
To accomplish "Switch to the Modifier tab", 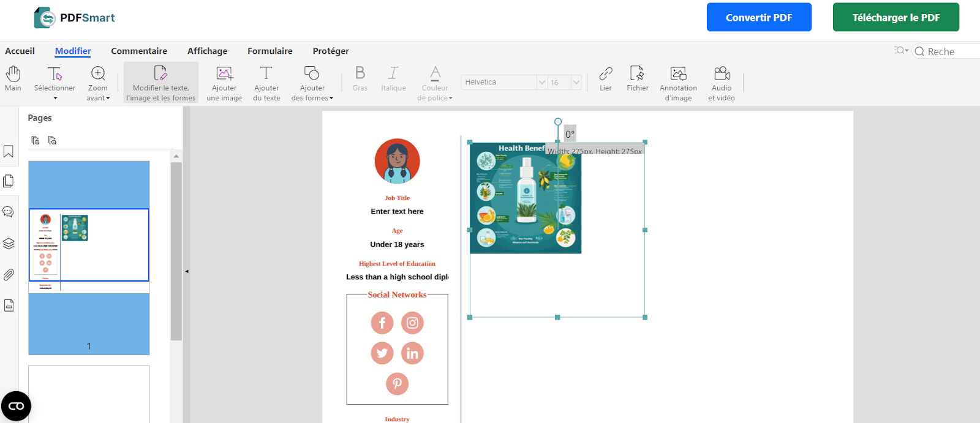I will point(73,51).
